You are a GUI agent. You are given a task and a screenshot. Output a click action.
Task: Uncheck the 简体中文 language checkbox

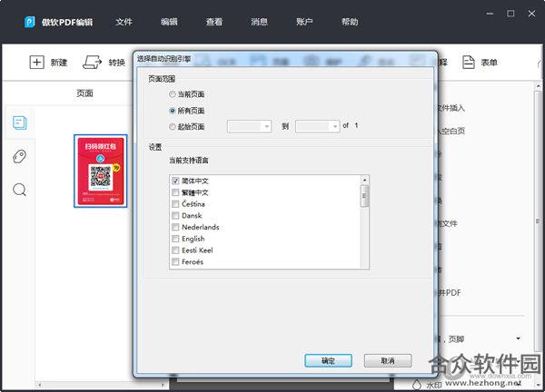click(x=175, y=181)
